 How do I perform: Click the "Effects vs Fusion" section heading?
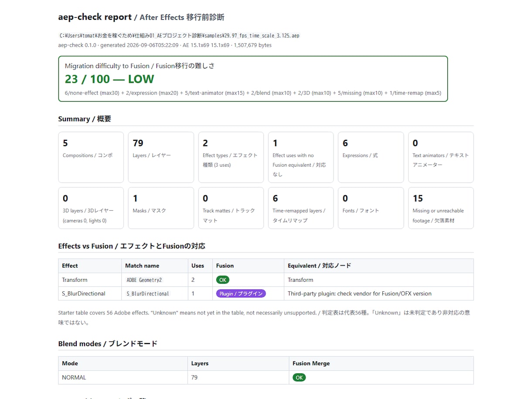point(132,246)
